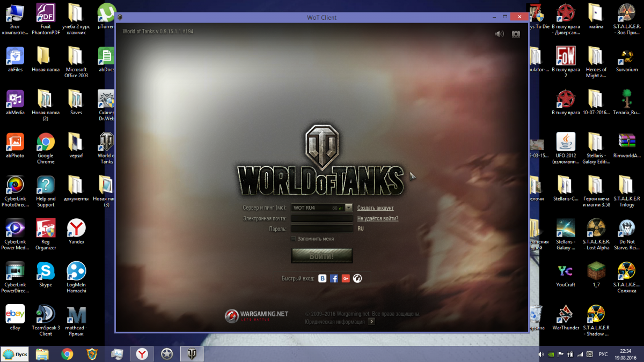This screenshot has height=362, width=644.
Task: Select the Terraria_Ru desktop icon
Action: point(627,102)
